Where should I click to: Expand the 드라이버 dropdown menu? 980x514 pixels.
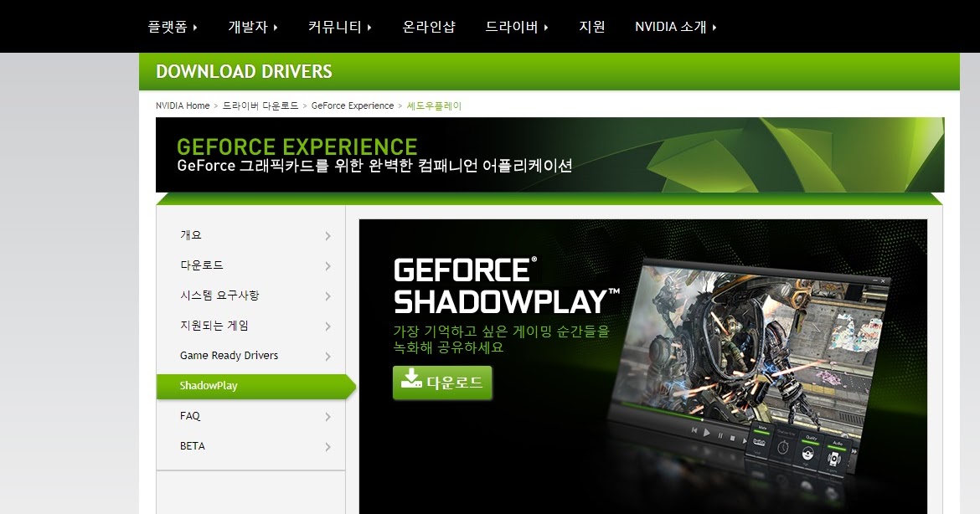click(517, 27)
